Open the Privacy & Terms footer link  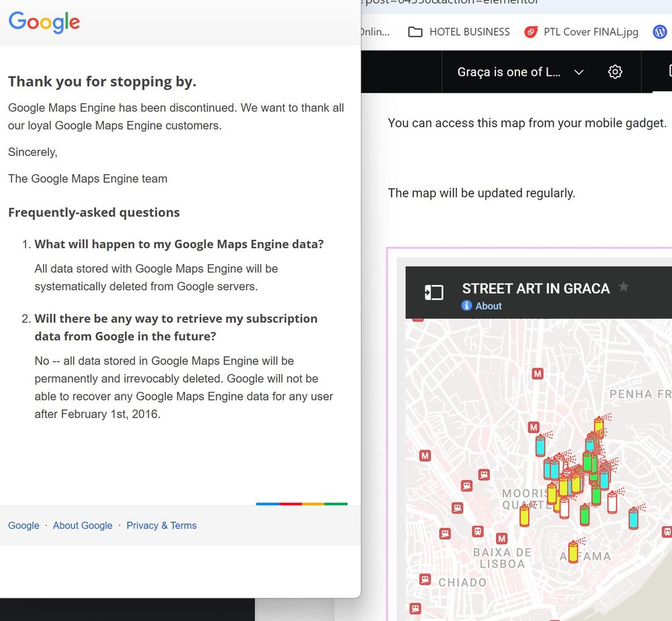click(161, 526)
